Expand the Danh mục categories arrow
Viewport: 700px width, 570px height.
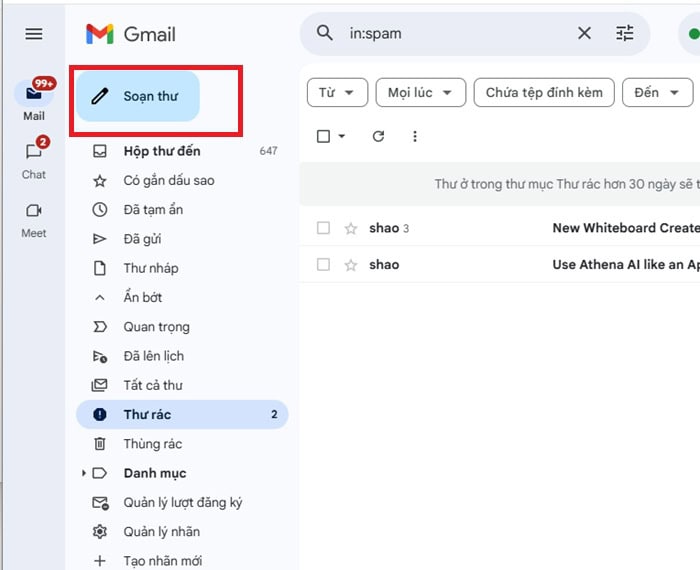click(x=83, y=473)
